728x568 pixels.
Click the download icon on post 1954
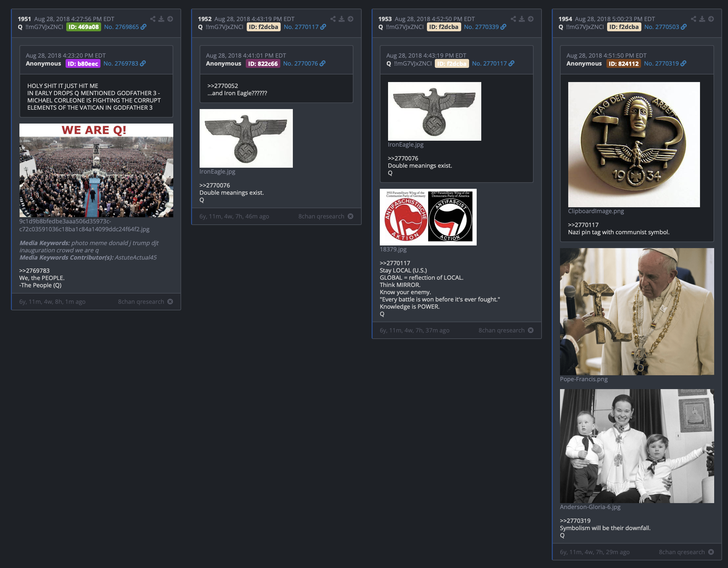(x=702, y=19)
